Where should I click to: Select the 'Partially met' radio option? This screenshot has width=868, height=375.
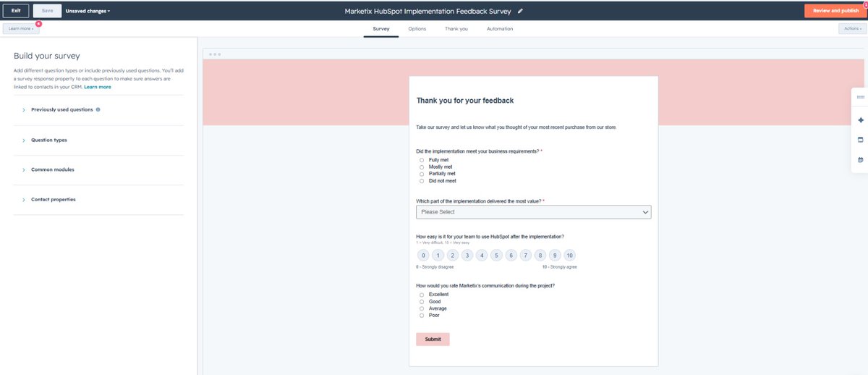tap(422, 174)
